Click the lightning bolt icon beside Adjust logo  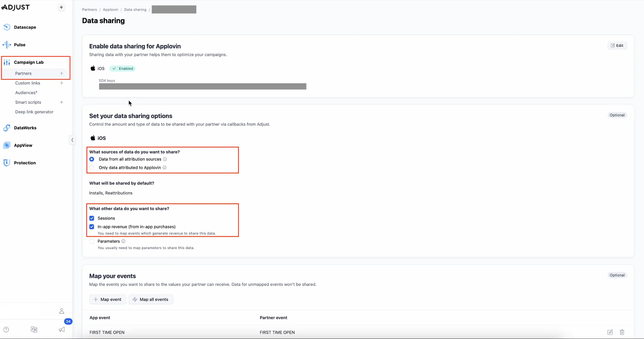point(61,7)
